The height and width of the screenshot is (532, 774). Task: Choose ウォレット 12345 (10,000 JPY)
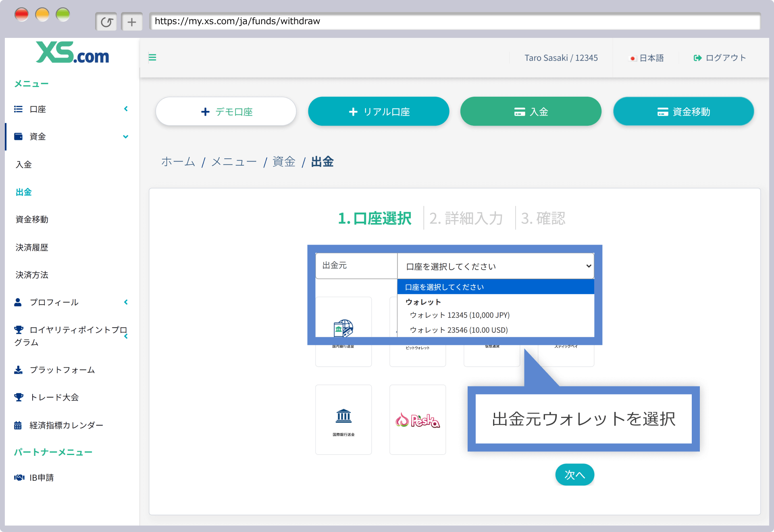[x=460, y=315]
